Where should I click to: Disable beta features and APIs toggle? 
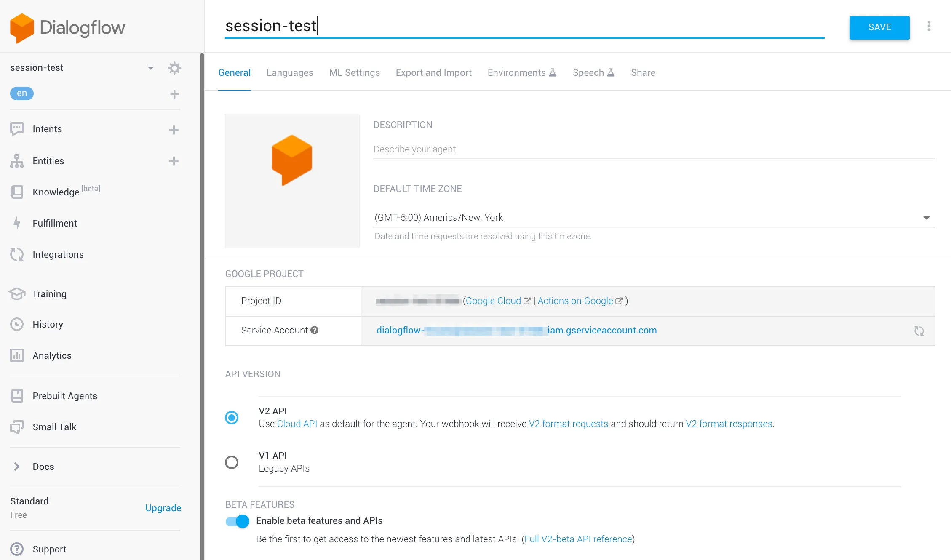coord(238,521)
